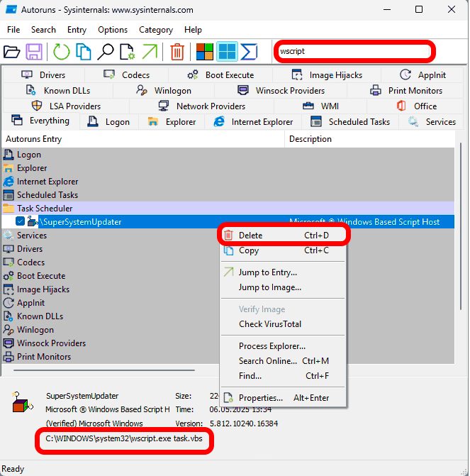Click the Copy toolbar icon

click(x=84, y=52)
